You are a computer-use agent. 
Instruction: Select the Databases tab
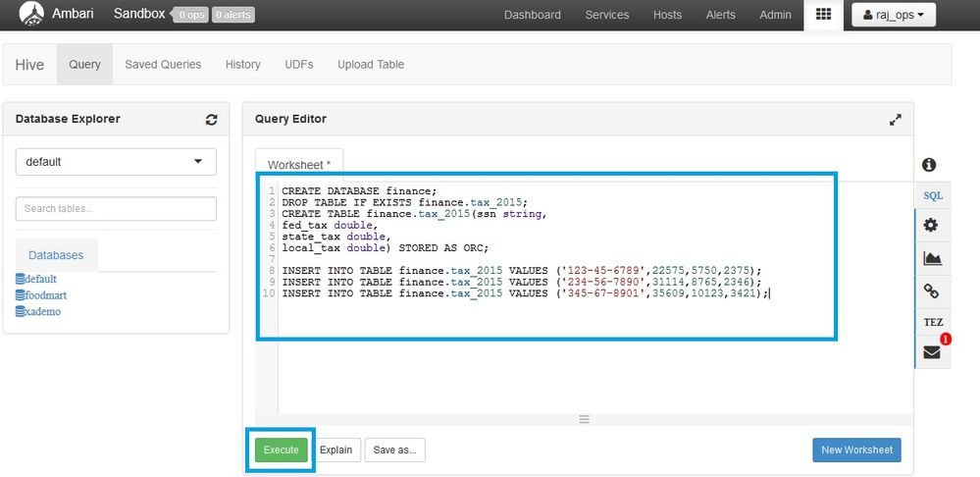tap(56, 255)
